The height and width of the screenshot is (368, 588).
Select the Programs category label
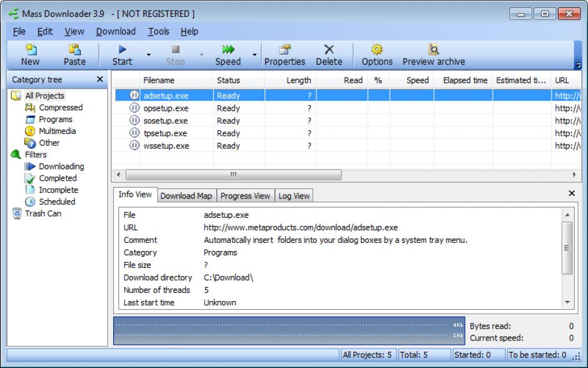(x=56, y=120)
